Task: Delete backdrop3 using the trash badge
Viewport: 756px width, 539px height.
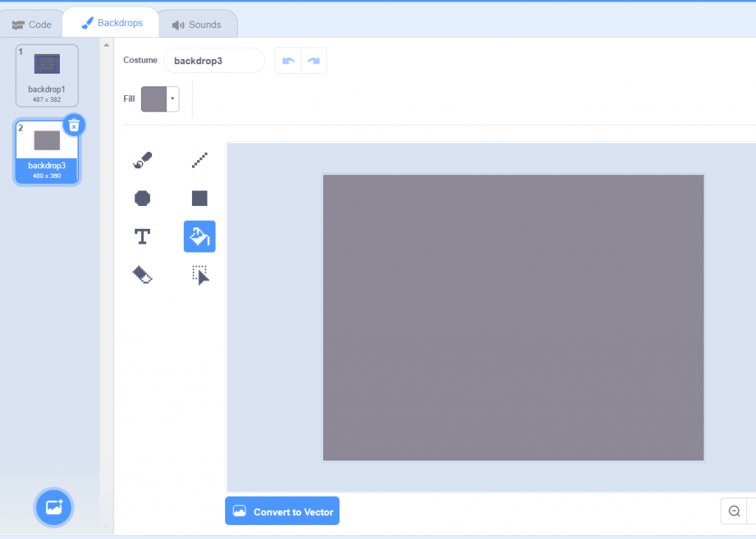Action: click(74, 126)
